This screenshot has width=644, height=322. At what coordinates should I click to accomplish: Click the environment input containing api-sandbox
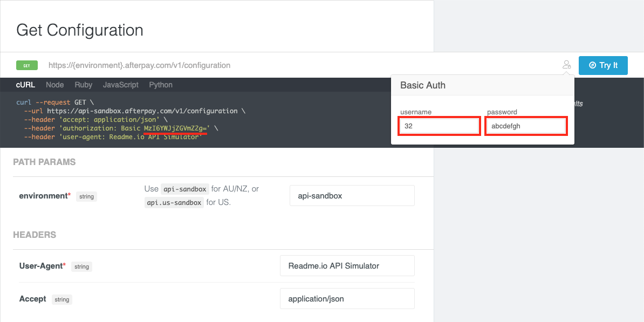point(352,195)
